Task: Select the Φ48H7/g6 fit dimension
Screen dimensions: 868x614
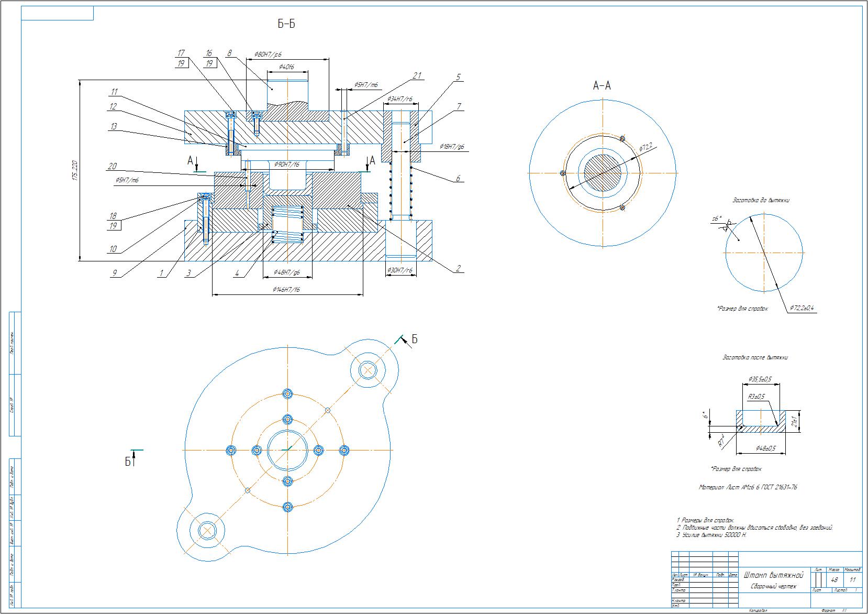Action: [x=287, y=272]
